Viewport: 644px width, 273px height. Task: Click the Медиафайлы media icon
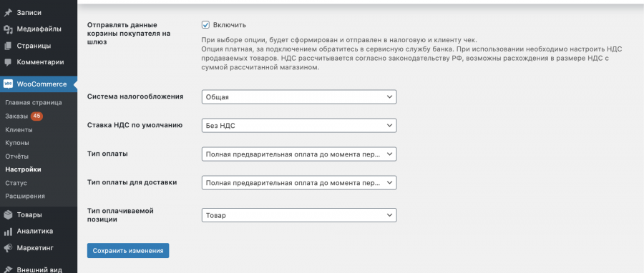click(x=8, y=29)
